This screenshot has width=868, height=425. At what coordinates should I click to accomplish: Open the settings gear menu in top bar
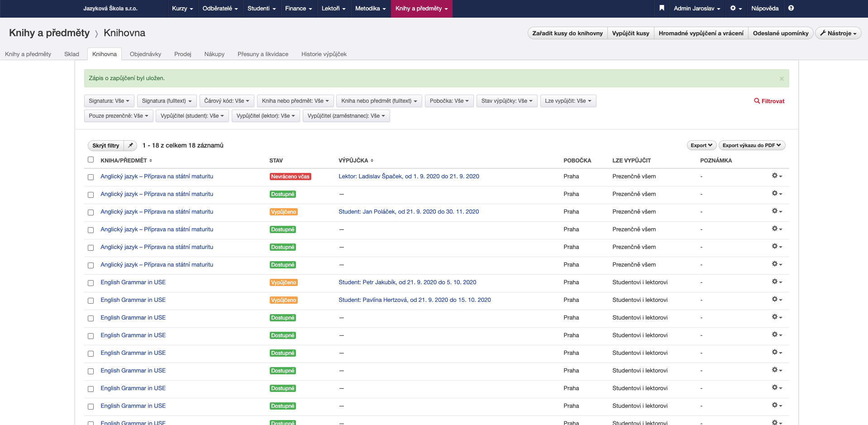click(x=736, y=8)
